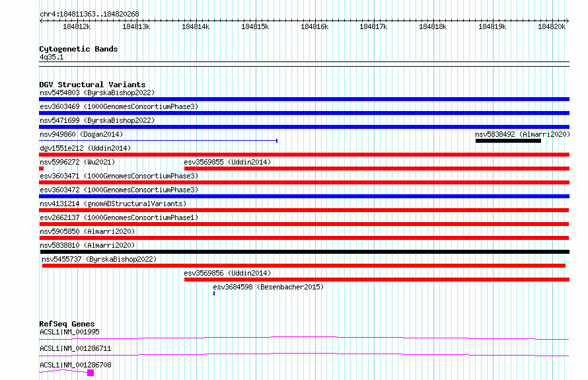Click the 184817k ruler mark

tap(373, 27)
